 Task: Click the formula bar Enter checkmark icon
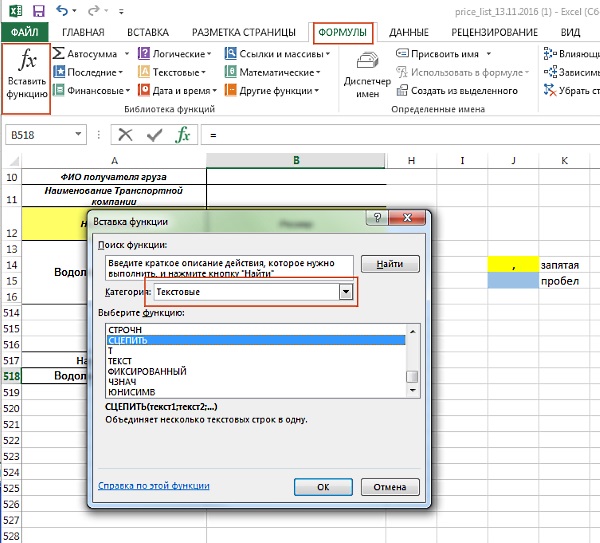pos(154,134)
